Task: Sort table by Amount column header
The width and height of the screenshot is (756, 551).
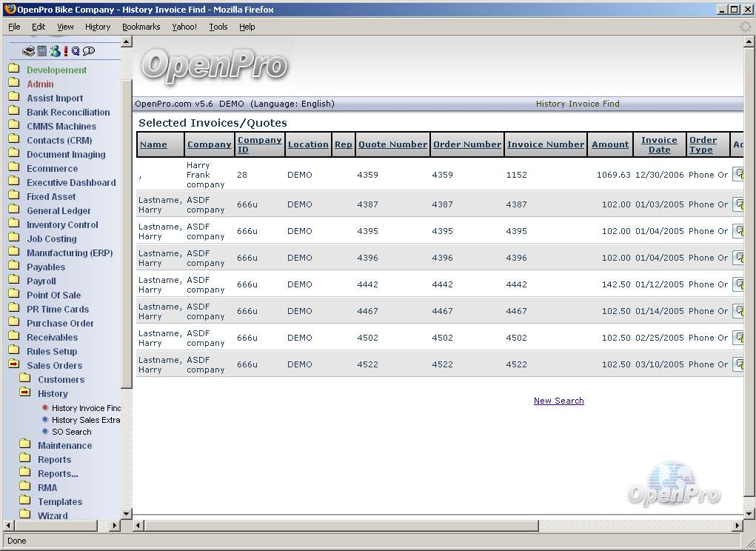Action: (610, 144)
